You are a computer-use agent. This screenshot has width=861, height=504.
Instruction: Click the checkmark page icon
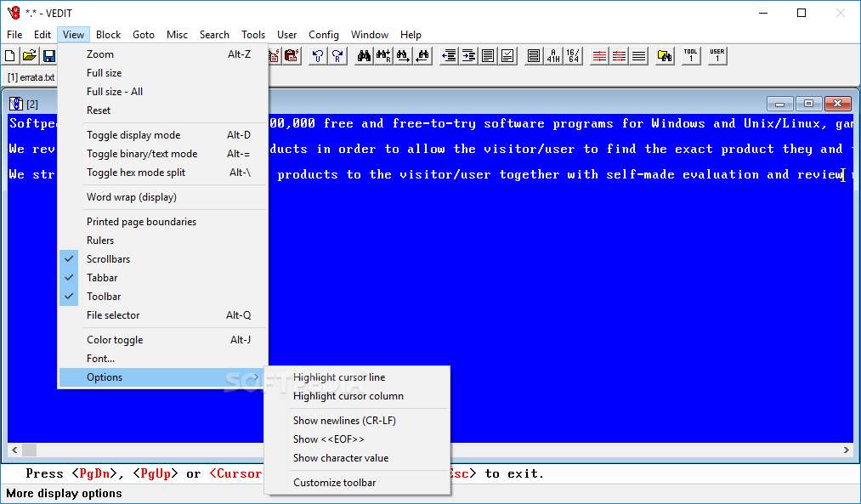pos(507,55)
